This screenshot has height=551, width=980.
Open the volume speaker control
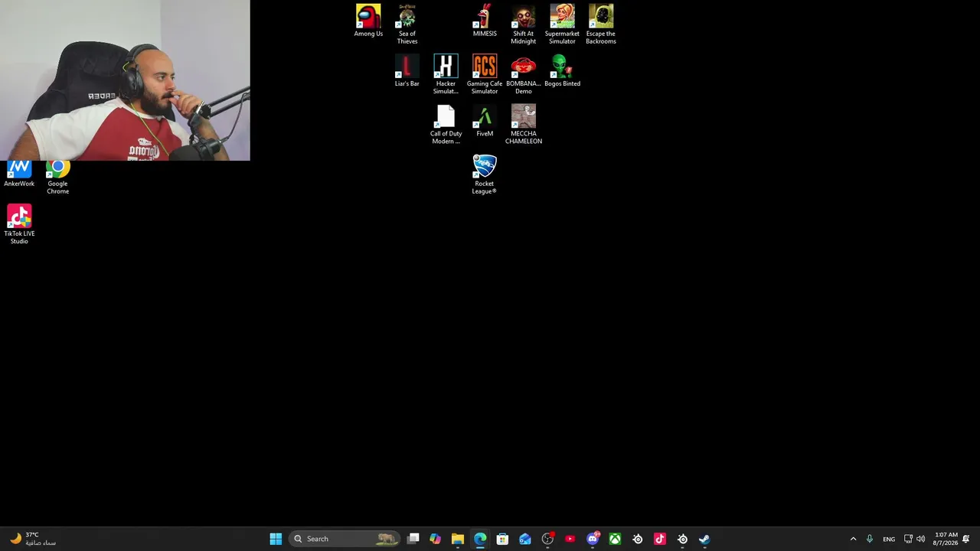920,539
